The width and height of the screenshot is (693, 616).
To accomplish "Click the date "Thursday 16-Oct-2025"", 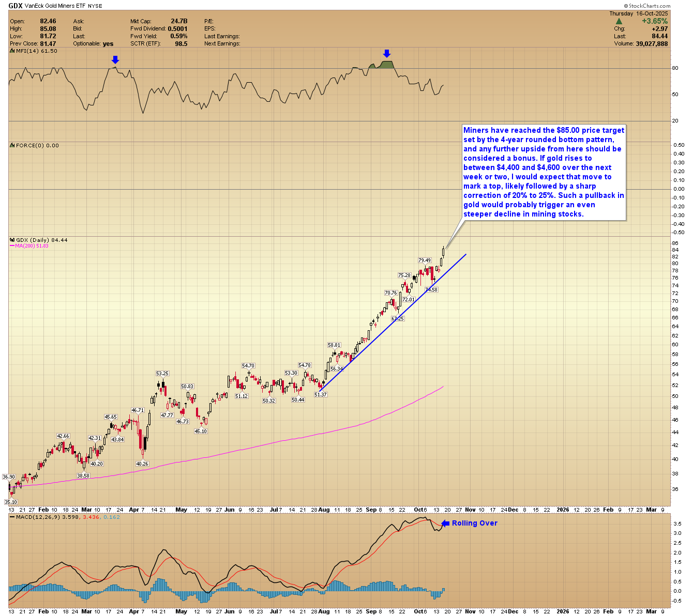I will [x=639, y=13].
